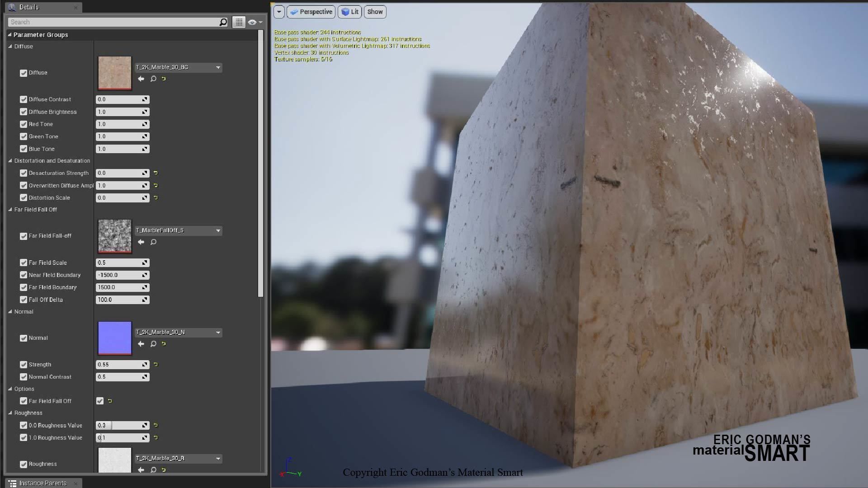Viewport: 868px width, 488px height.
Task: Toggle Normal Contrast override checkbox
Action: click(x=24, y=377)
